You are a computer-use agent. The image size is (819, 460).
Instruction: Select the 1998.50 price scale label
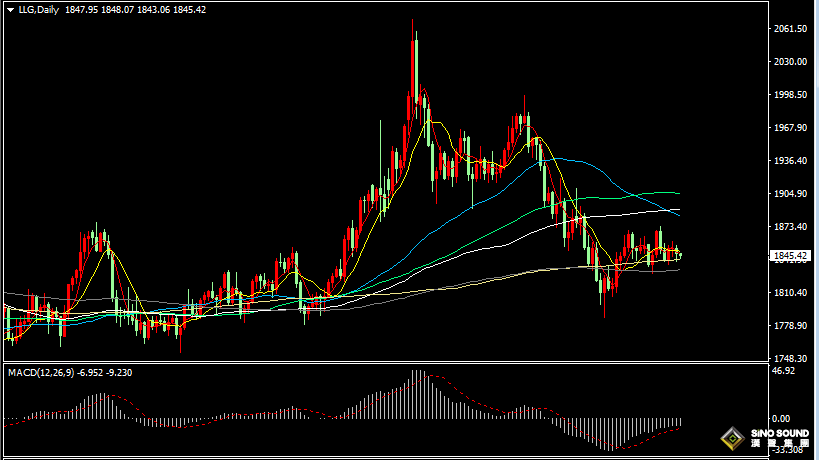click(790, 95)
